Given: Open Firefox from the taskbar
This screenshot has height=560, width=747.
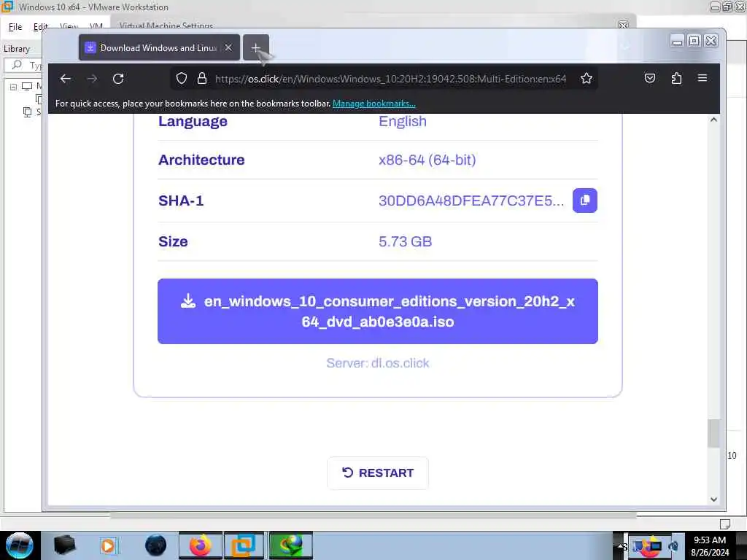Looking at the screenshot, I should (201, 545).
